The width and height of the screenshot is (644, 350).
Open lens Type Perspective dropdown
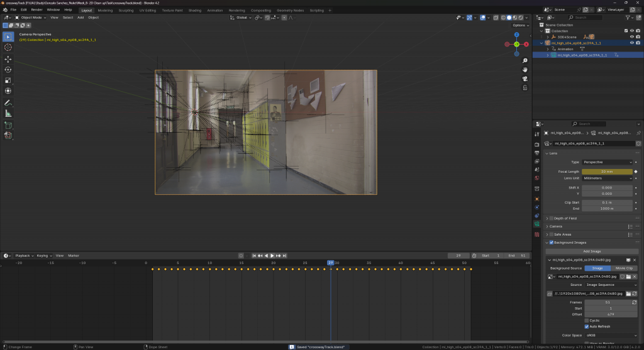607,162
